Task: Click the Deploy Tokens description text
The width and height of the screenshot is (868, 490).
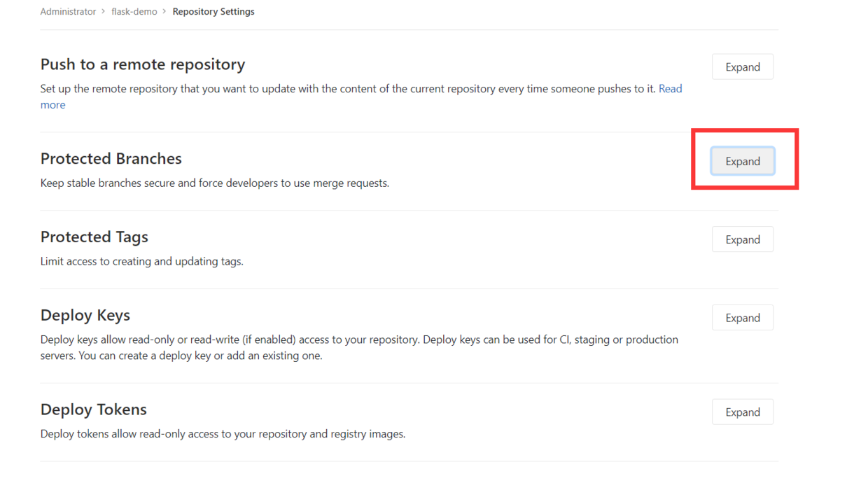Action: pyautogui.click(x=223, y=434)
